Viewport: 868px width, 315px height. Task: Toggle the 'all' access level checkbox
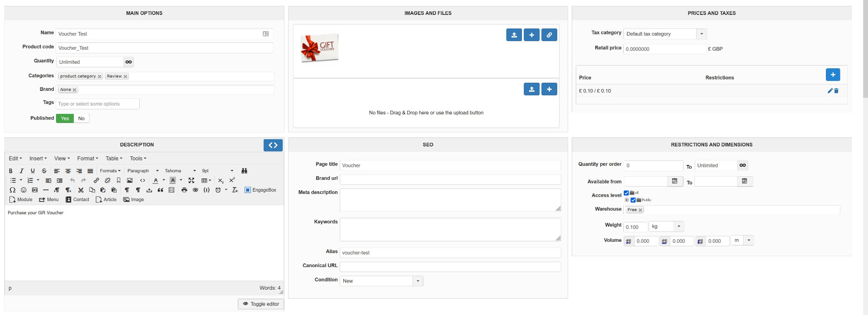pos(626,193)
